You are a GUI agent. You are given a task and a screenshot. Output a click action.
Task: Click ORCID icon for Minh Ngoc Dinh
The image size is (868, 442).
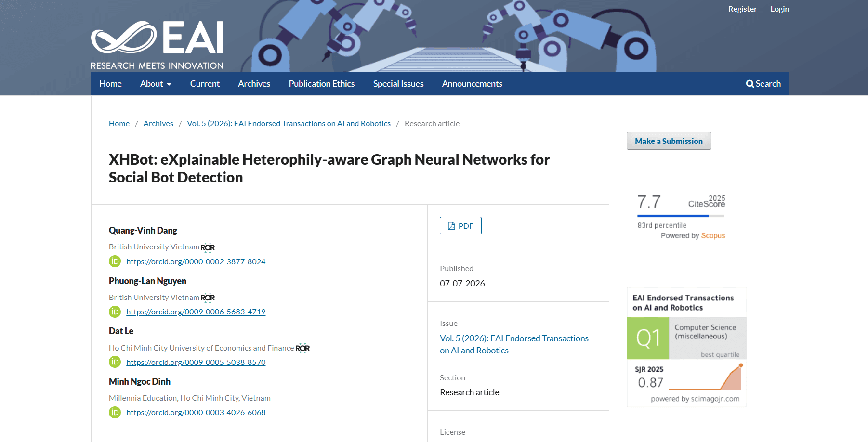point(115,412)
